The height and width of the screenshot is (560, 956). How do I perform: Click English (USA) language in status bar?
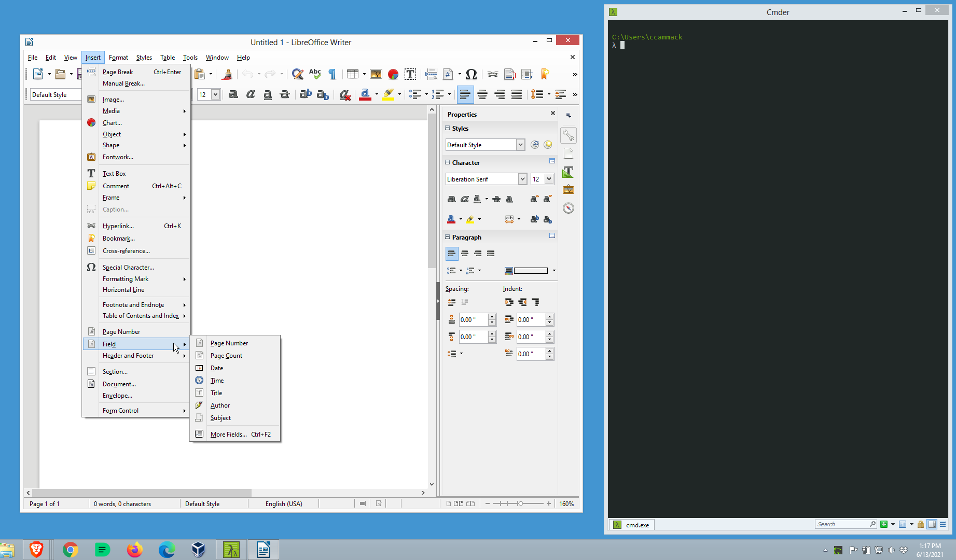click(283, 503)
